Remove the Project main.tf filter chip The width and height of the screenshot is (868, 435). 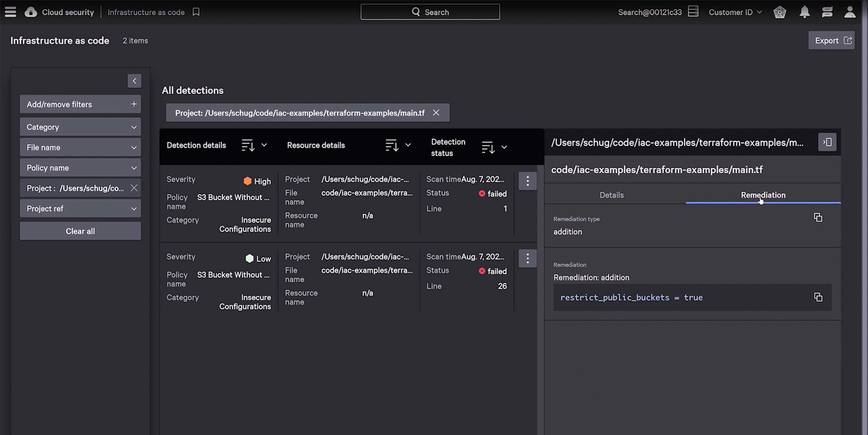click(436, 113)
